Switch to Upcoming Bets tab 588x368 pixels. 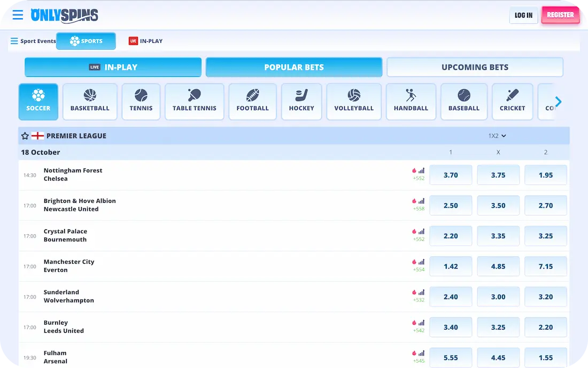coord(475,67)
